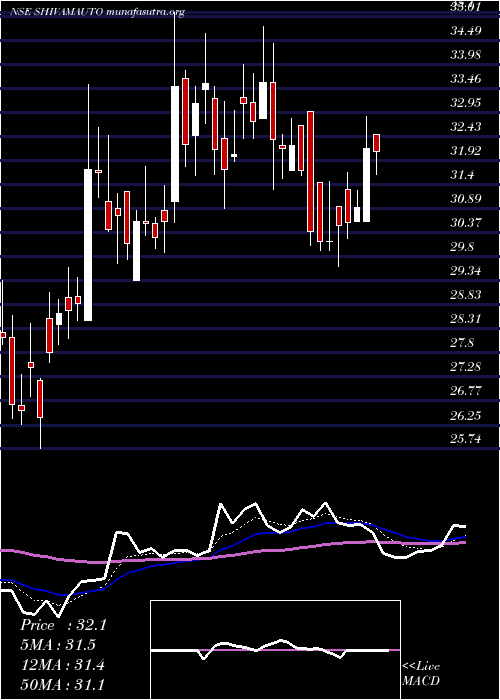Click the 25.74 price axis label

pyautogui.click(x=466, y=439)
